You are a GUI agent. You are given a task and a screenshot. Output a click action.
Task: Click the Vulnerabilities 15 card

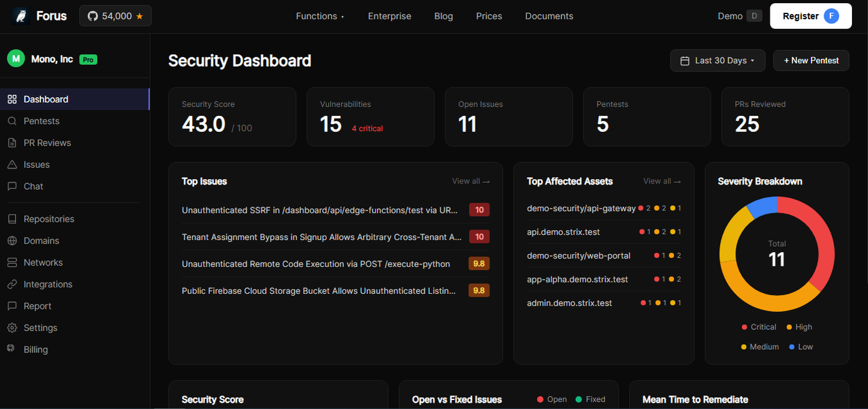pos(371,117)
